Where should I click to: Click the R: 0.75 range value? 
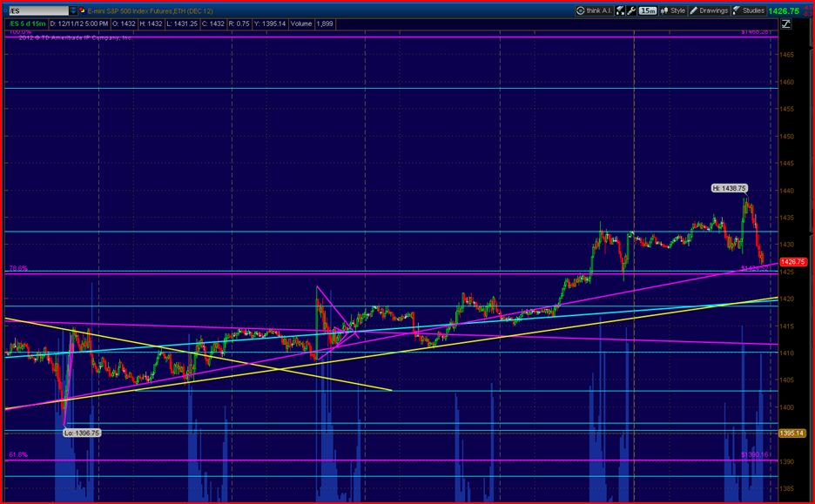coord(240,24)
